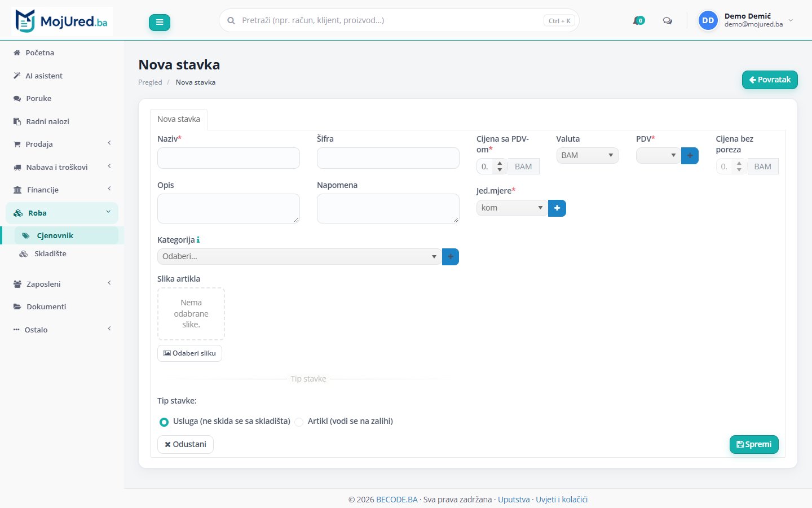Click the Naziv input field

pos(228,158)
